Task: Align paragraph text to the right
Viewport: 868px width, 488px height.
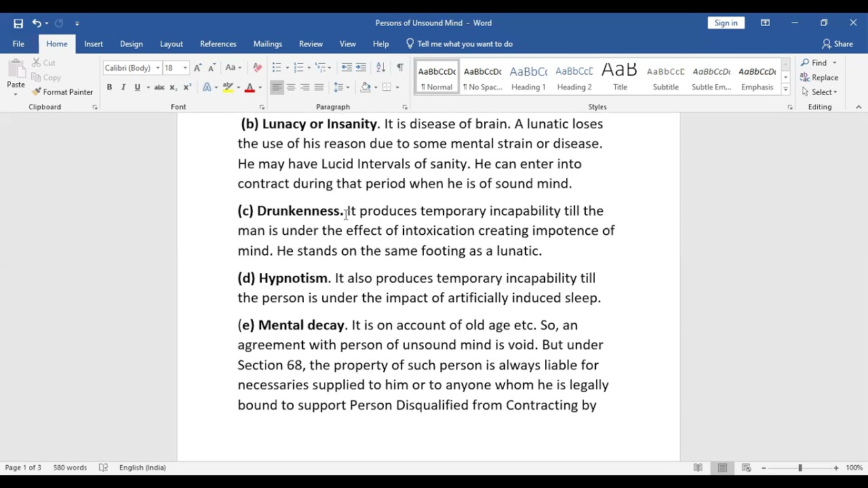Action: point(305,87)
